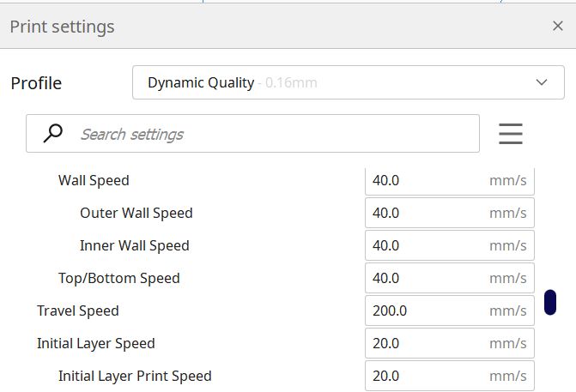Click the Profile label
Screen dimensions: 576x392
(x=36, y=83)
